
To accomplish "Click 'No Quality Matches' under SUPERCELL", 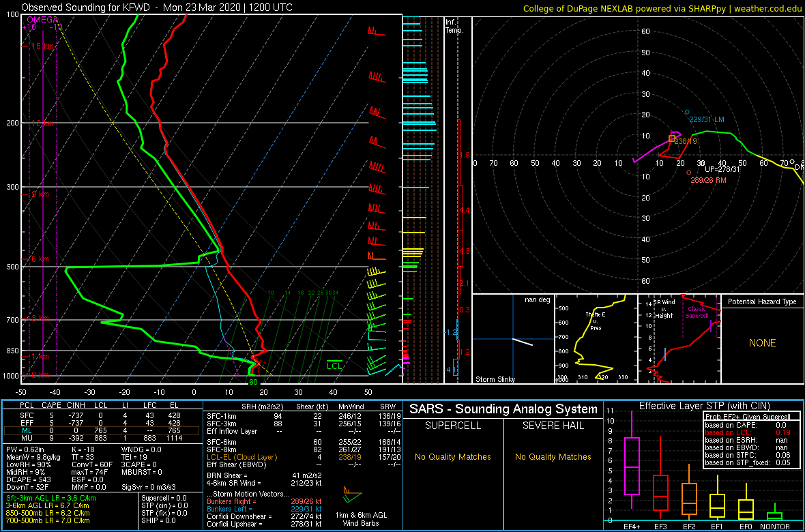I will click(453, 456).
